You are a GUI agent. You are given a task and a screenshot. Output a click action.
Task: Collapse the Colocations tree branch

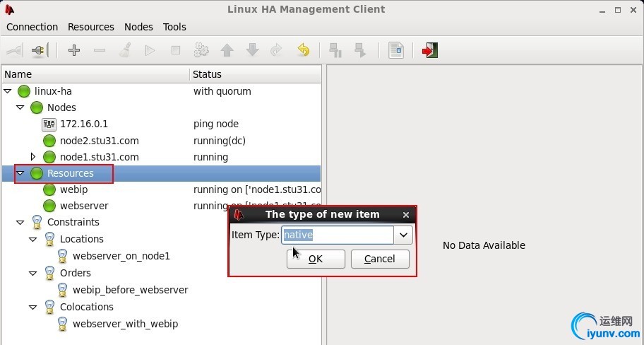[x=33, y=307]
